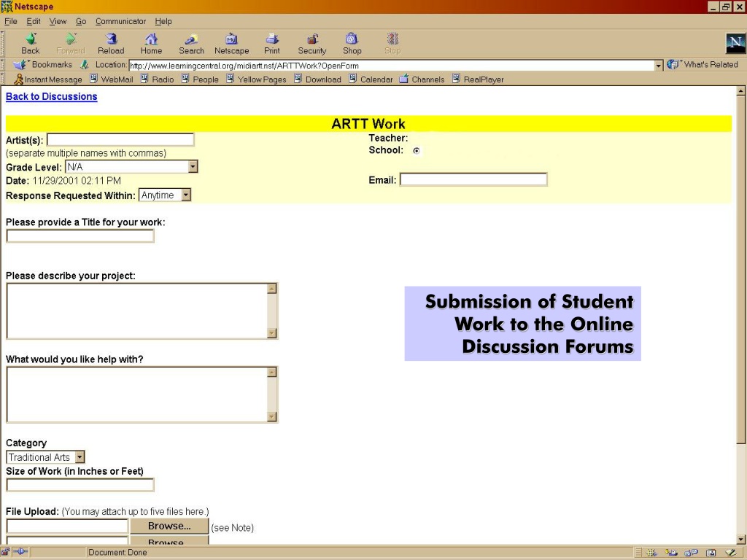The image size is (747, 560).
Task: Open Download from personal toolbar
Action: click(318, 79)
